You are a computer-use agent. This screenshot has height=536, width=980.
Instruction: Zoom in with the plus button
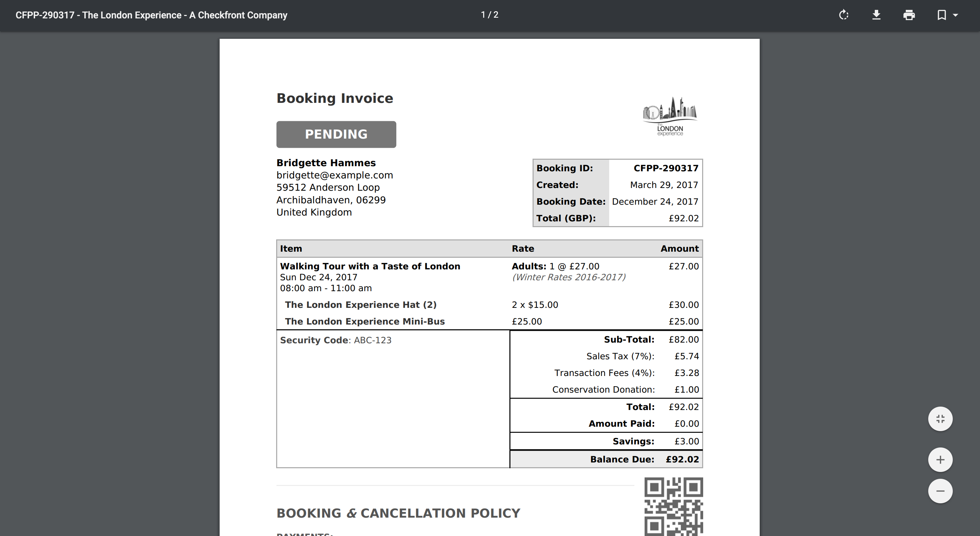(940, 459)
